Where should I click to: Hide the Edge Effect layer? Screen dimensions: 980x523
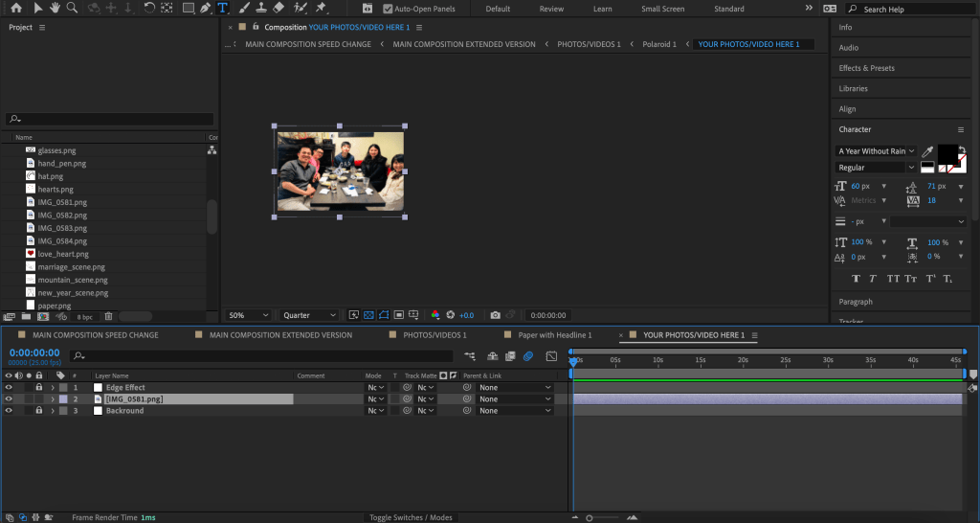pyautogui.click(x=9, y=387)
